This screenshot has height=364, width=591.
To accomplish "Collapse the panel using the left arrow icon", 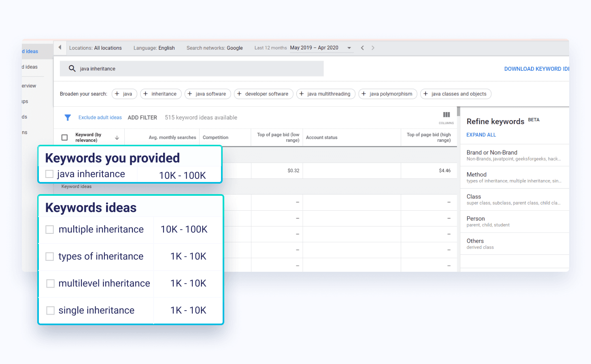I will point(60,47).
